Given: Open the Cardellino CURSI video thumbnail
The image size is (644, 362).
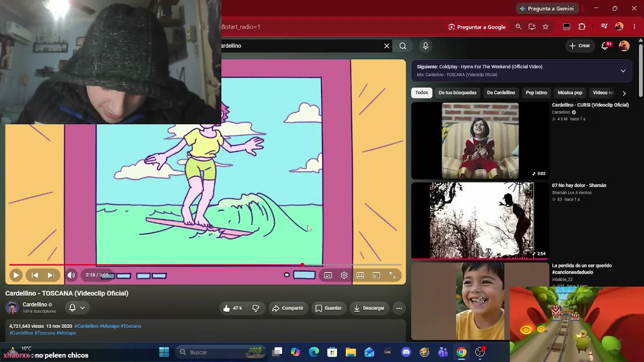Looking at the screenshot, I should point(480,141).
